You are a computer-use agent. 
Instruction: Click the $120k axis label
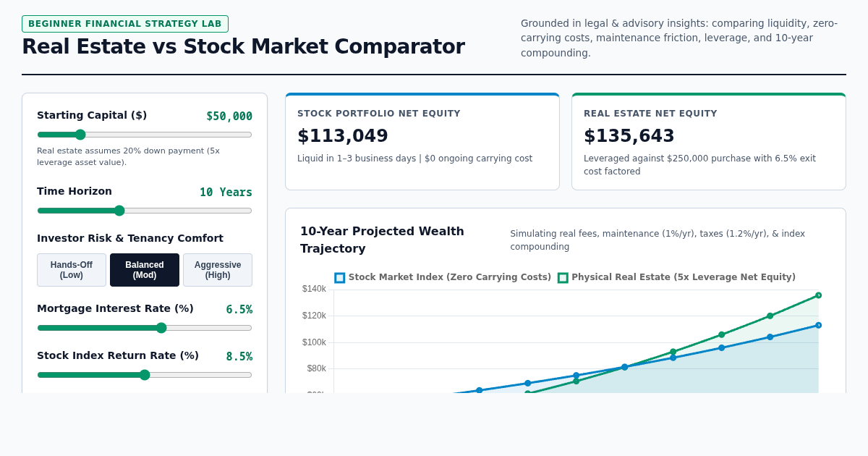[x=314, y=316]
